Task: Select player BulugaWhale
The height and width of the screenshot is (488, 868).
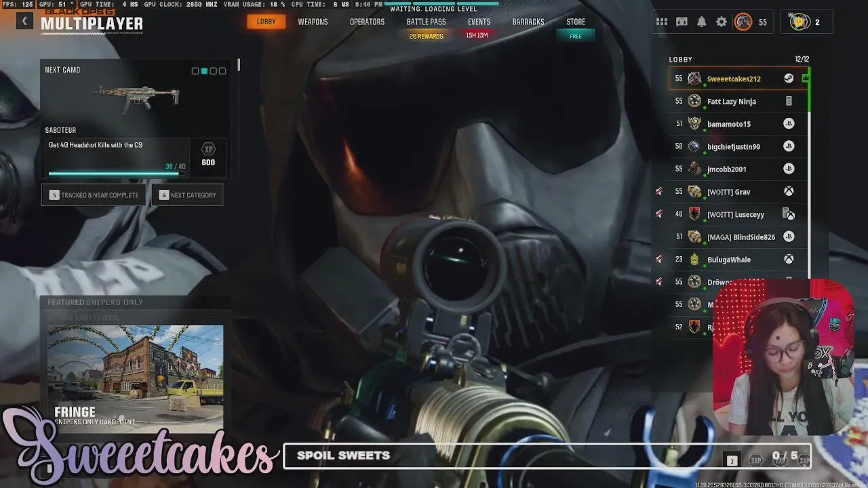Action: pos(729,260)
